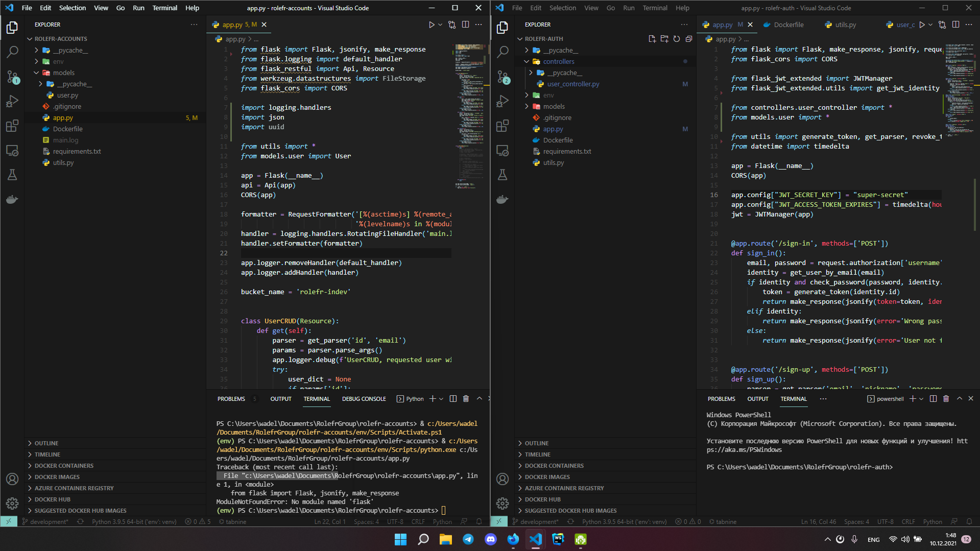Viewport: 980px width, 551px height.
Task: Run Python file in rolefr-accounts editor
Action: 432,25
